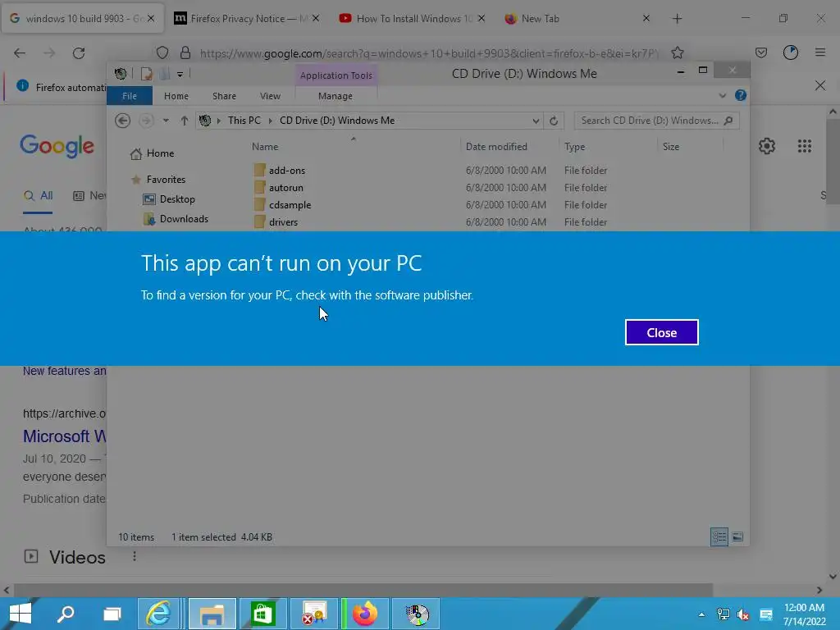Switch to How To Install Windows 10 tab
The height and width of the screenshot is (630, 840).
point(413,19)
